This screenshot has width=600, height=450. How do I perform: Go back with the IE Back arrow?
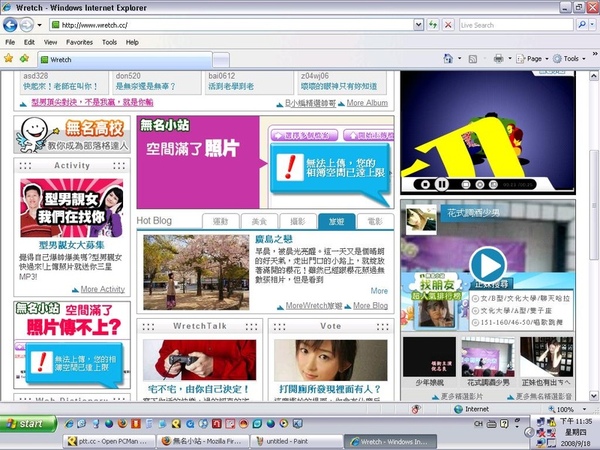click(x=10, y=25)
